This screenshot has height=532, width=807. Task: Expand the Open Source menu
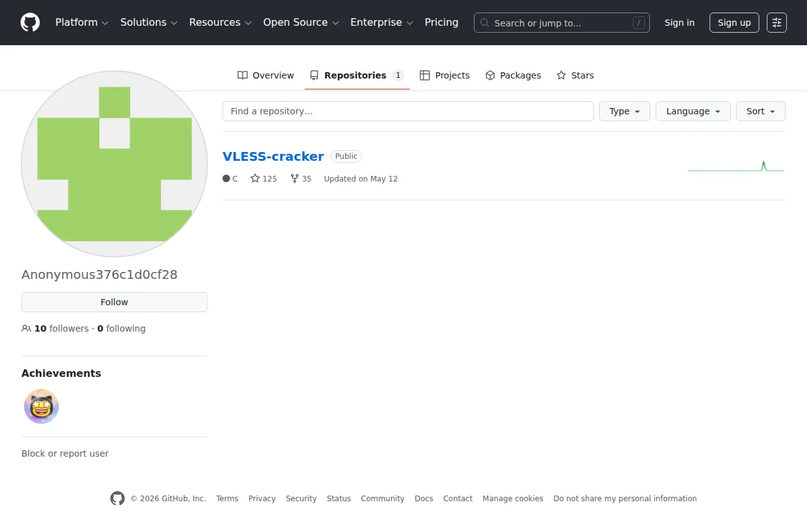[x=301, y=23]
